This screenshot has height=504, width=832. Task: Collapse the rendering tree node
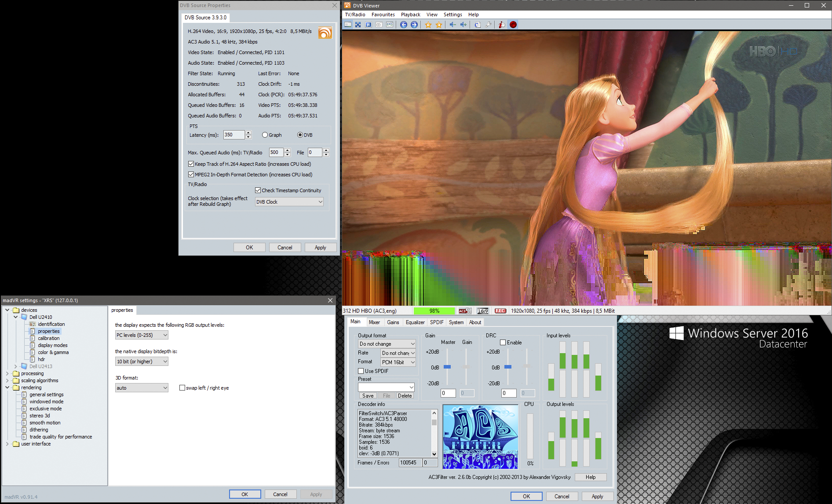(x=7, y=387)
